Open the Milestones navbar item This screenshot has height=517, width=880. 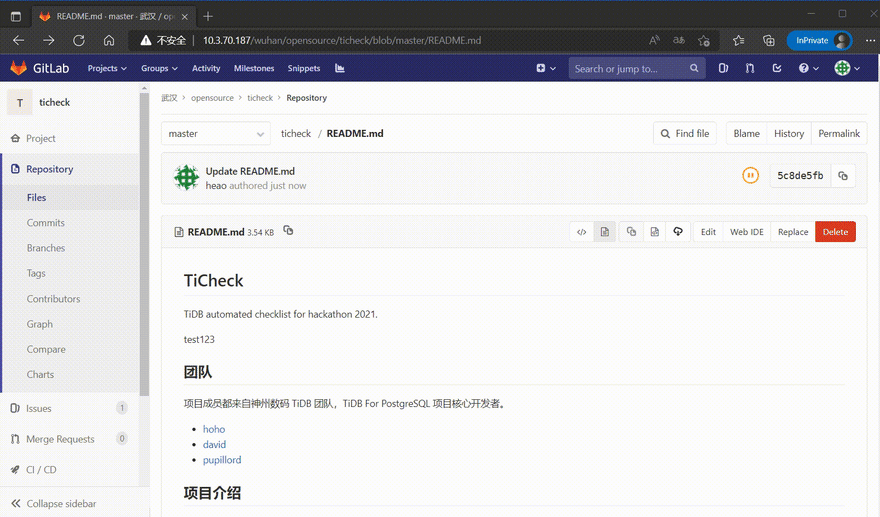[x=254, y=68]
